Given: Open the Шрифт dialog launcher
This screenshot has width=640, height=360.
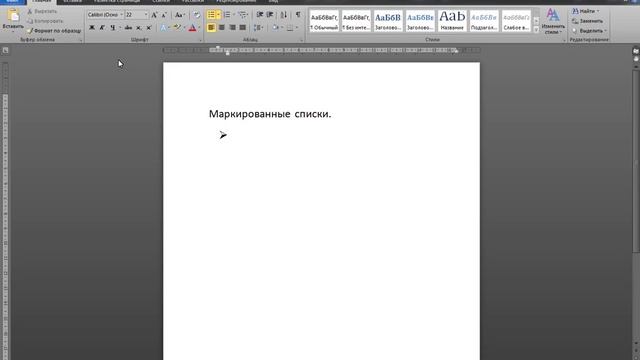Looking at the screenshot, I should (200, 40).
